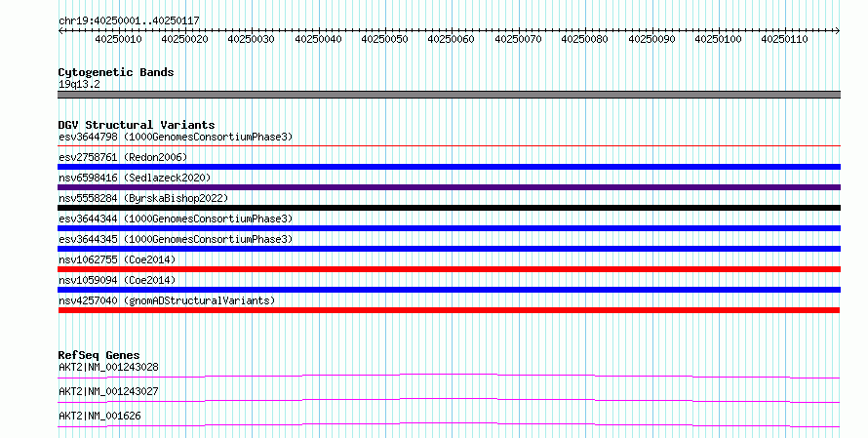Click the blue esv3644345 variant bar

pos(449,249)
